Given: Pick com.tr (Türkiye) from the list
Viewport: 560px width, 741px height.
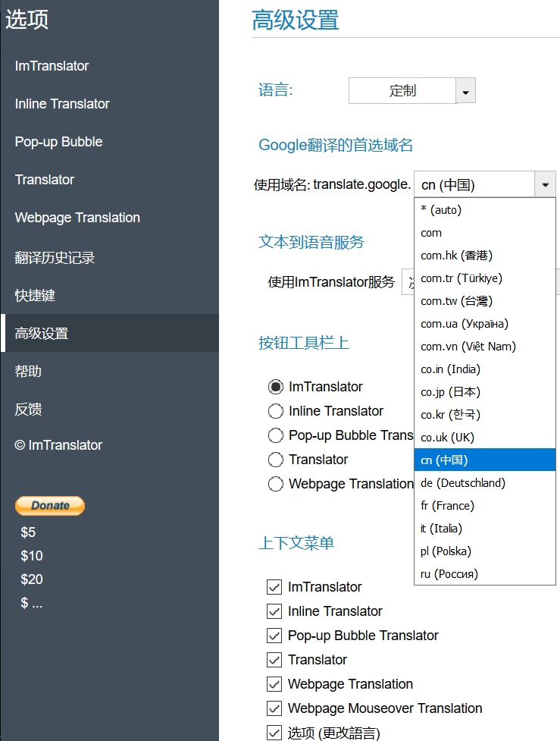Looking at the screenshot, I should (x=485, y=278).
